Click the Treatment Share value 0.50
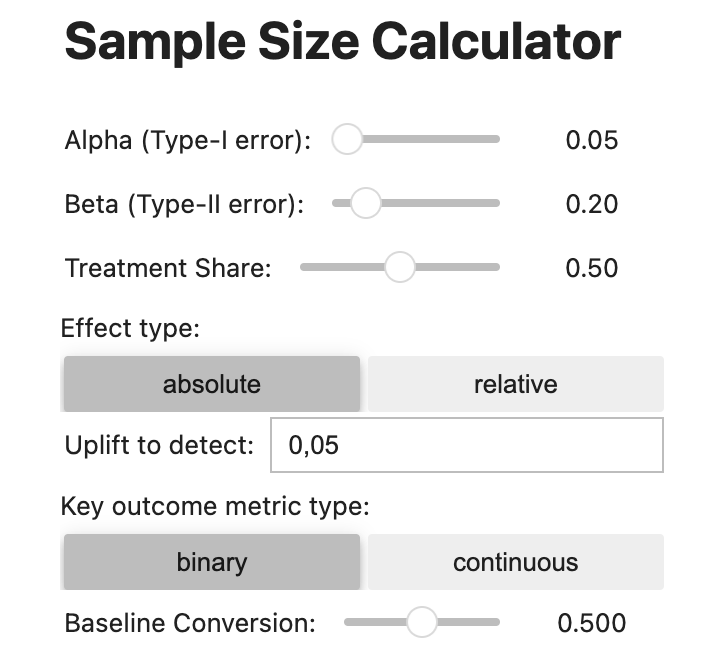Screen dimensions: 719x670 point(592,268)
